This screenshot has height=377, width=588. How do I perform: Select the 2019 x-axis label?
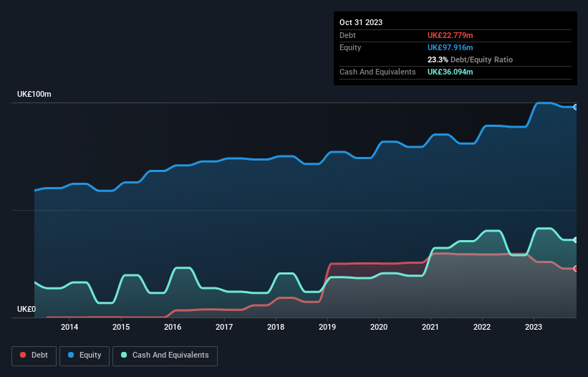point(327,327)
